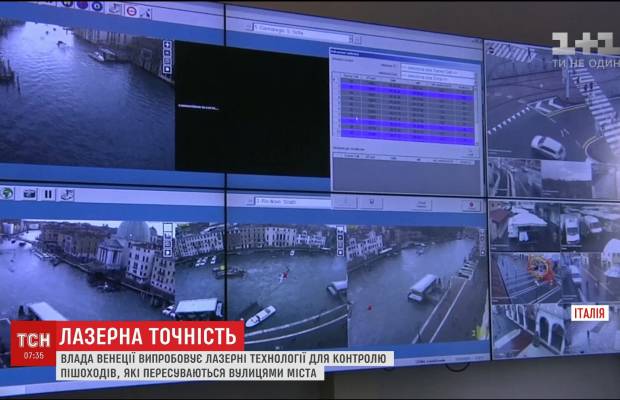The width and height of the screenshot is (620, 400).
Task: Open the first combo box in the table dialog
Action: pyautogui.click(x=439, y=68)
